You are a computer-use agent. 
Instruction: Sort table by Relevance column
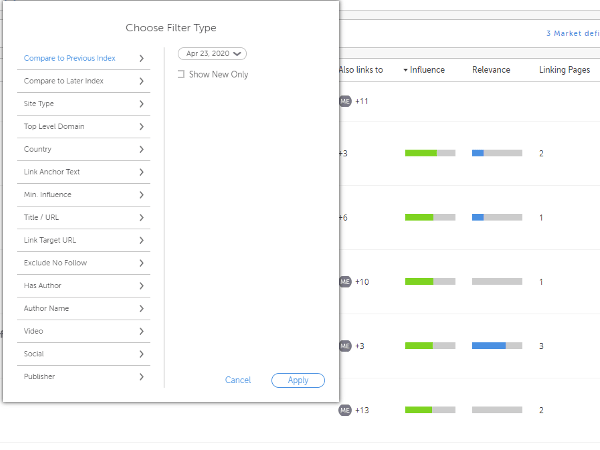[491, 70]
